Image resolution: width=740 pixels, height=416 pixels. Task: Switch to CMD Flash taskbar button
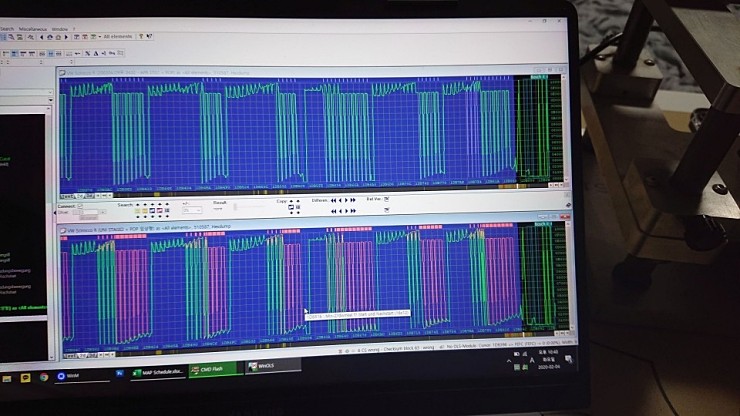tap(215, 370)
